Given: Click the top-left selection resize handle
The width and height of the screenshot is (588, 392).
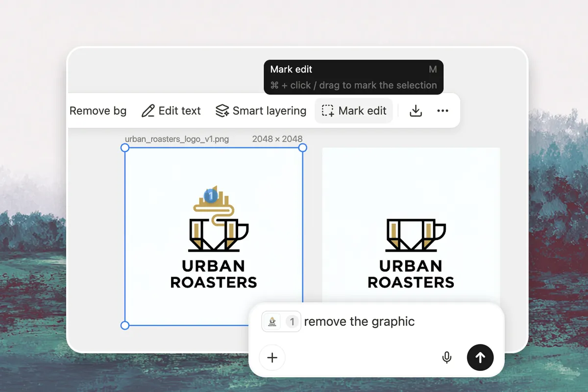Looking at the screenshot, I should pyautogui.click(x=125, y=147).
